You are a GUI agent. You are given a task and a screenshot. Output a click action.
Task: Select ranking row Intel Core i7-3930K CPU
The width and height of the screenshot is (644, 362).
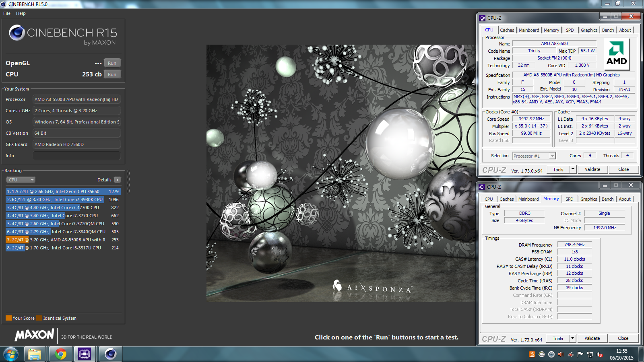click(63, 200)
